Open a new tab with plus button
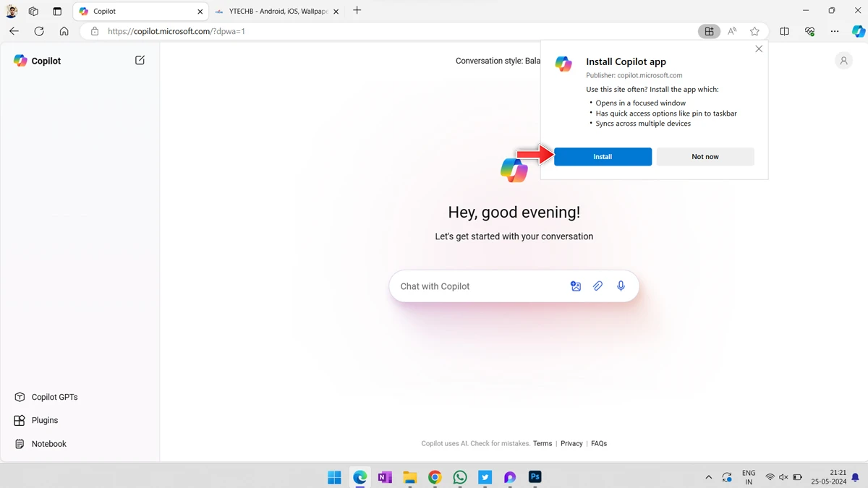868x488 pixels. click(357, 11)
